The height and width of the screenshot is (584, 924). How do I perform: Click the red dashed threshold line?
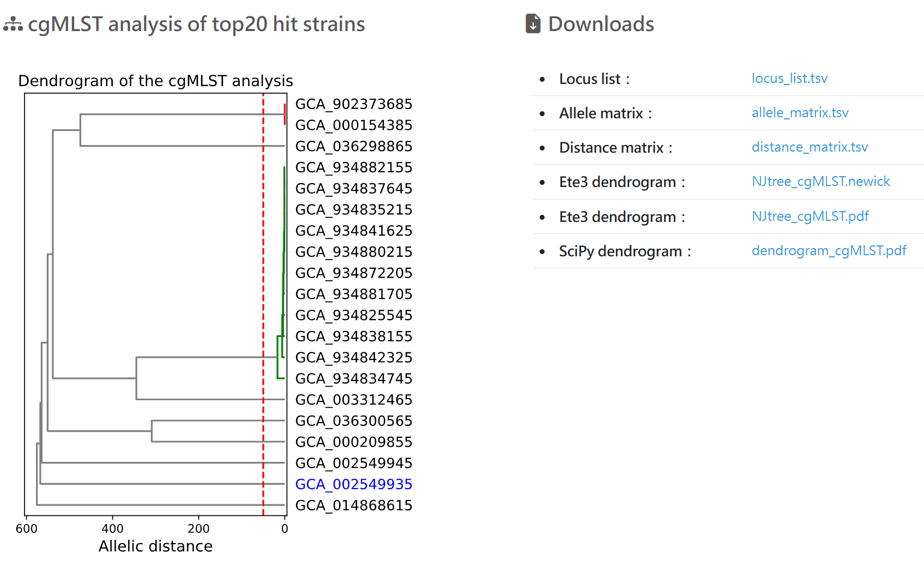click(x=263, y=305)
